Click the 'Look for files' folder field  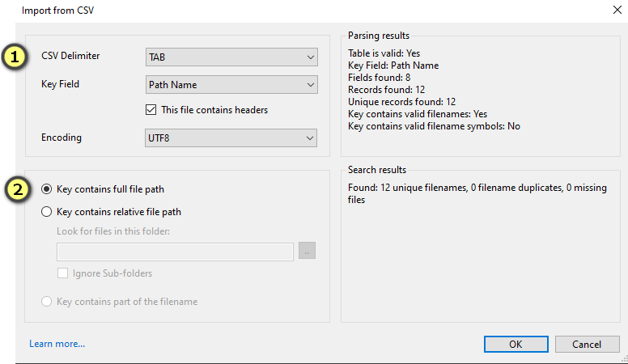(175, 252)
